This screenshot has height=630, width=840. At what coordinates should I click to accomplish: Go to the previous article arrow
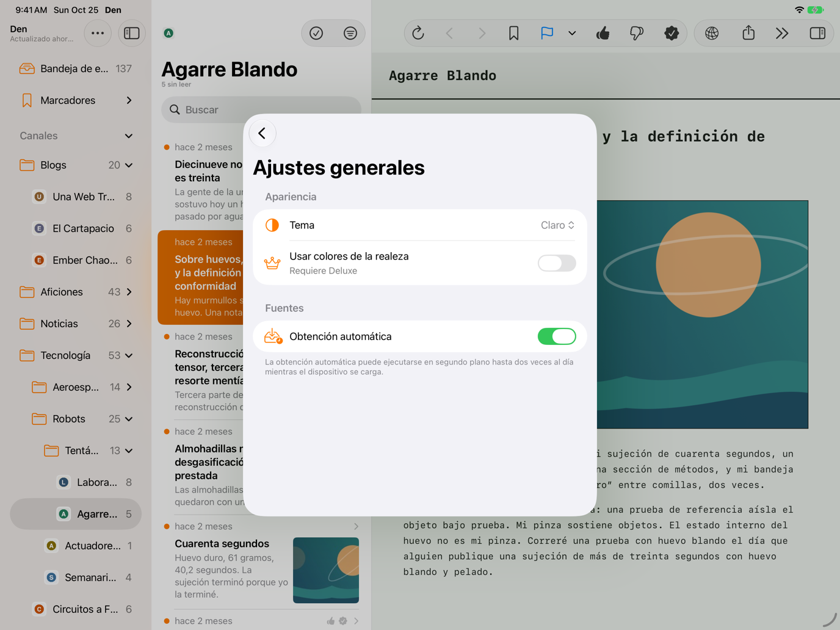(450, 33)
